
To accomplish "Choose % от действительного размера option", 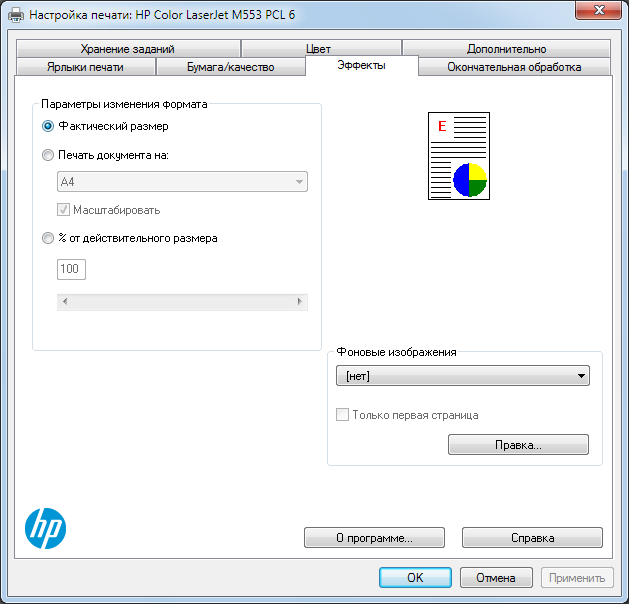I will click(x=48, y=239).
